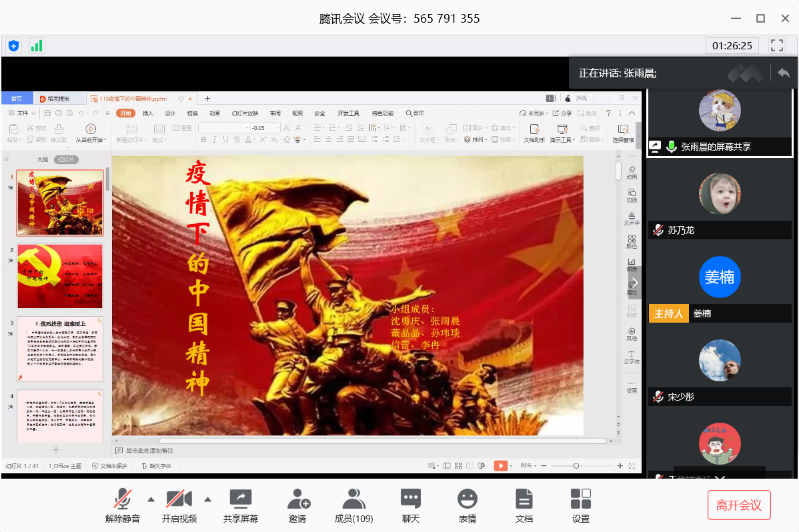The width and height of the screenshot is (799, 532).
Task: Open the 插入 ribbon tab
Action: (148, 113)
